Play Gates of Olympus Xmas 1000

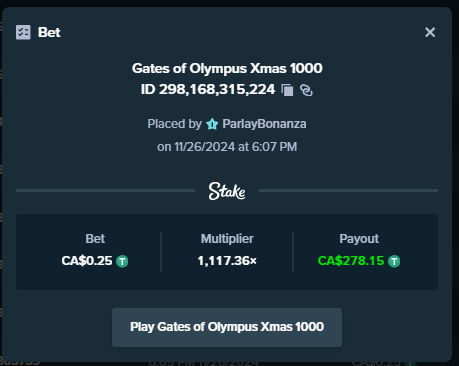[x=227, y=327]
